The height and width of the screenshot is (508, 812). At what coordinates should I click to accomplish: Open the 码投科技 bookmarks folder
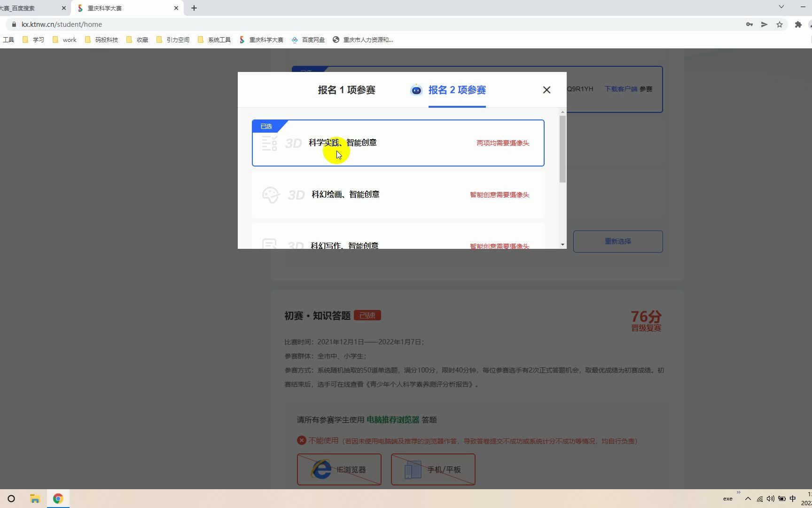101,40
